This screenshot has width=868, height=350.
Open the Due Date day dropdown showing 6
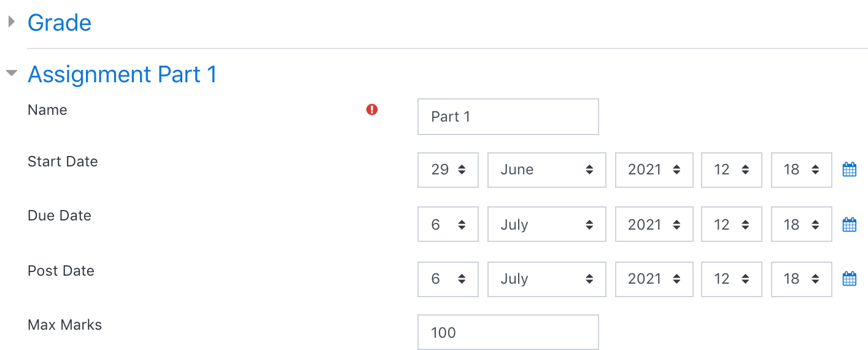coord(448,224)
